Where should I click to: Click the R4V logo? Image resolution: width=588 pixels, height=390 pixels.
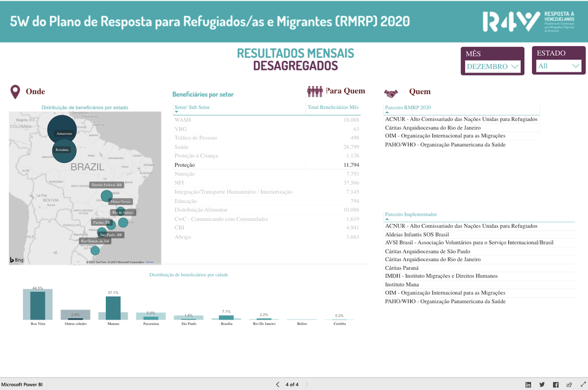click(529, 21)
